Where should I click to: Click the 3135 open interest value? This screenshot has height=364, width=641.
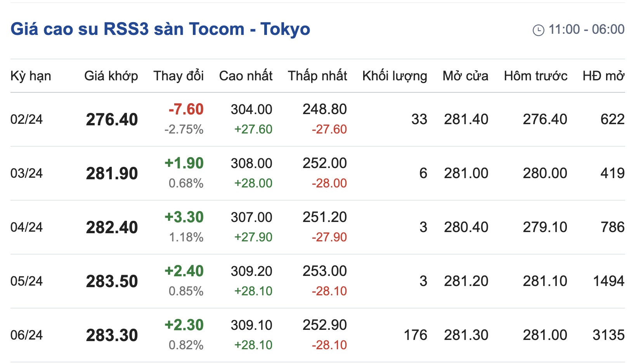pyautogui.click(x=608, y=335)
